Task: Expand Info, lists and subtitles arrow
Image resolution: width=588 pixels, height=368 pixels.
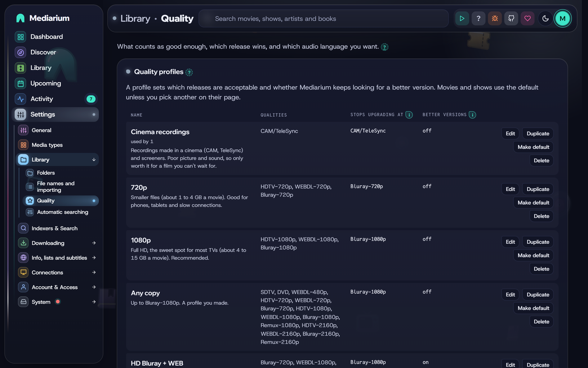Action: [94, 258]
